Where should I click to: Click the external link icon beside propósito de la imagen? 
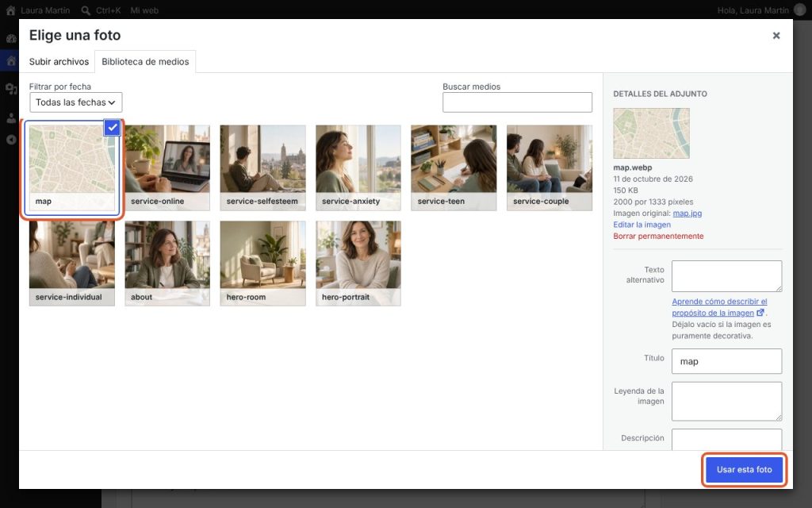point(760,313)
